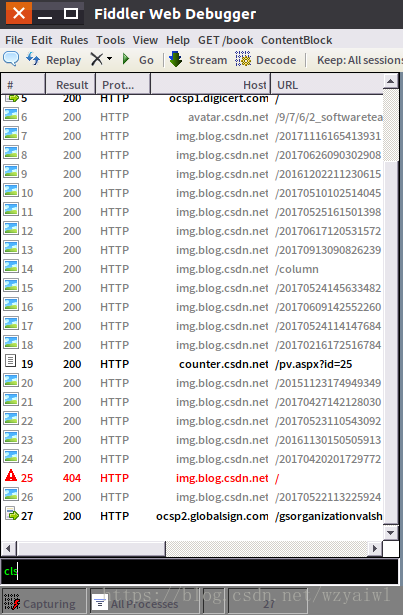Image resolution: width=403 pixels, height=615 pixels.
Task: Select the /pv.aspx?id=25 URL cell
Action: [x=314, y=364]
